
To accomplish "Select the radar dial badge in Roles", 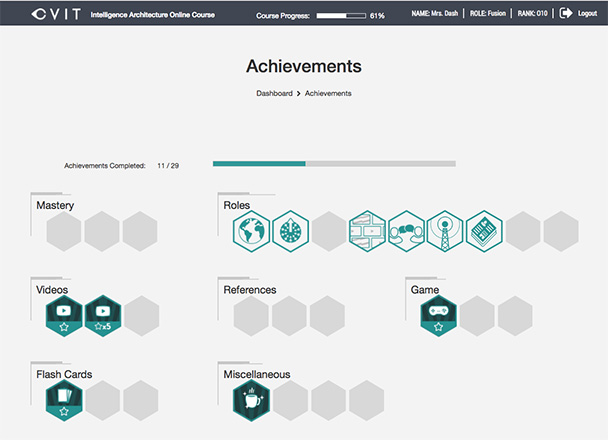I will (x=288, y=231).
